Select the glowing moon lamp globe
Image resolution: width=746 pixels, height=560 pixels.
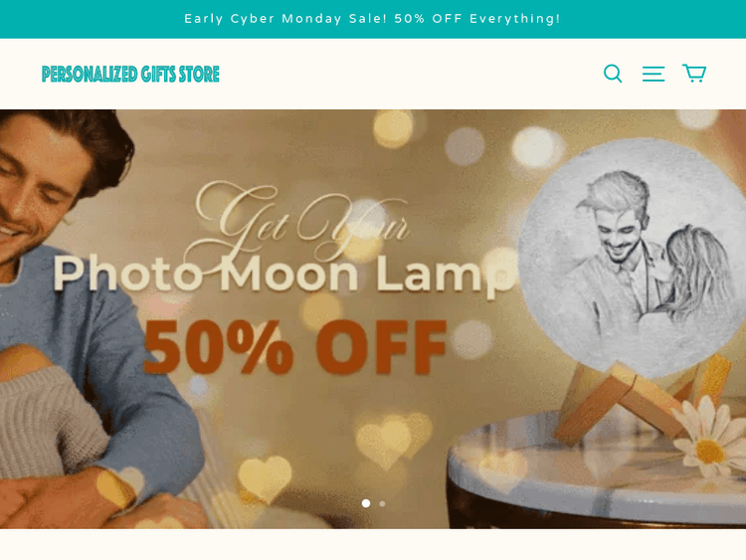(x=633, y=257)
